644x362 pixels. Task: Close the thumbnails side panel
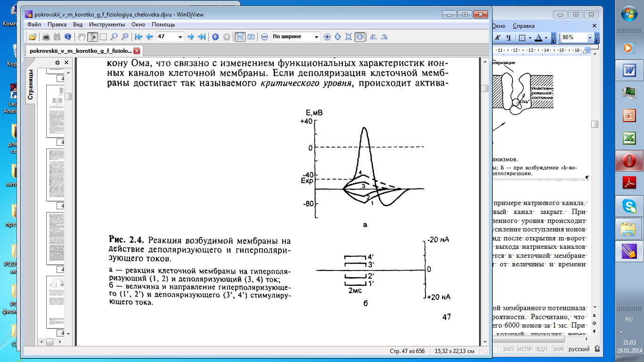[66, 62]
